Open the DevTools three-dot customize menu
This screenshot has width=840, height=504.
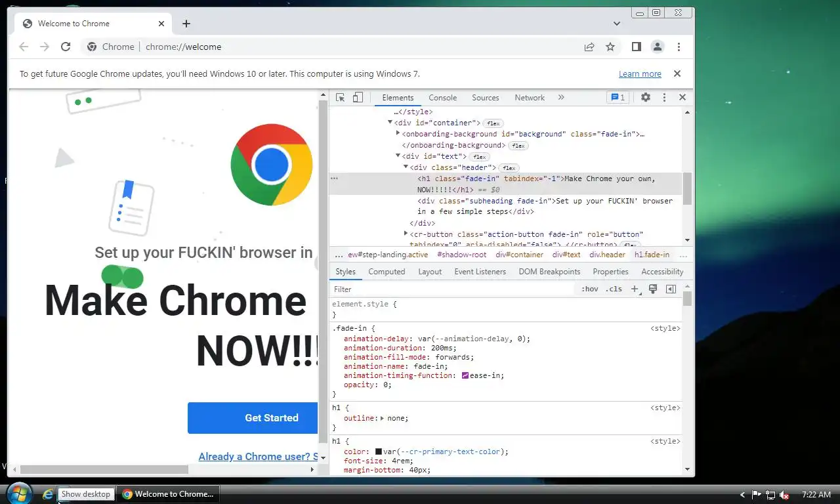click(x=664, y=97)
